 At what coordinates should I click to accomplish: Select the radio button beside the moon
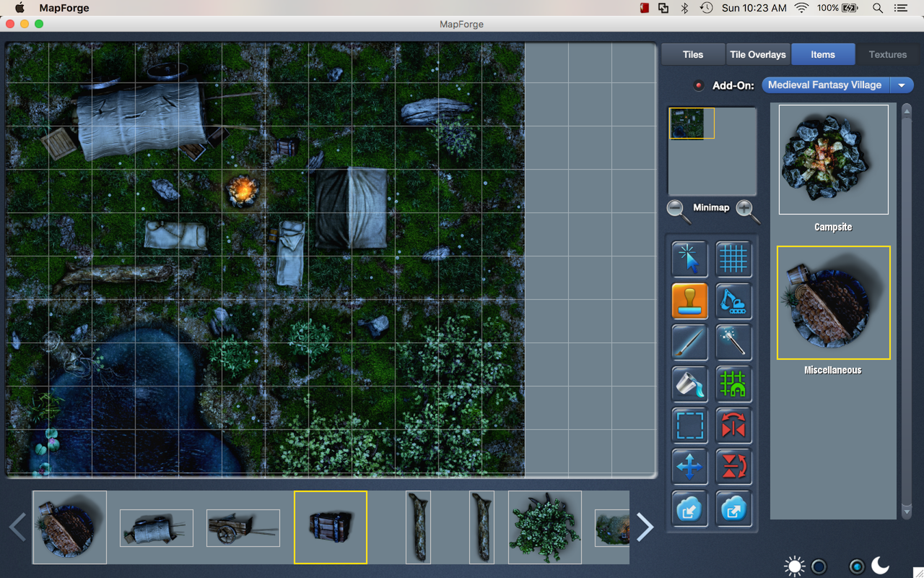point(857,566)
